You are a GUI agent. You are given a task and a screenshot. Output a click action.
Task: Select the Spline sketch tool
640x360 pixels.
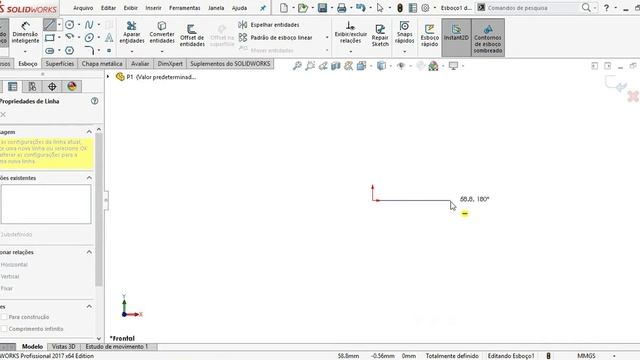(x=89, y=25)
